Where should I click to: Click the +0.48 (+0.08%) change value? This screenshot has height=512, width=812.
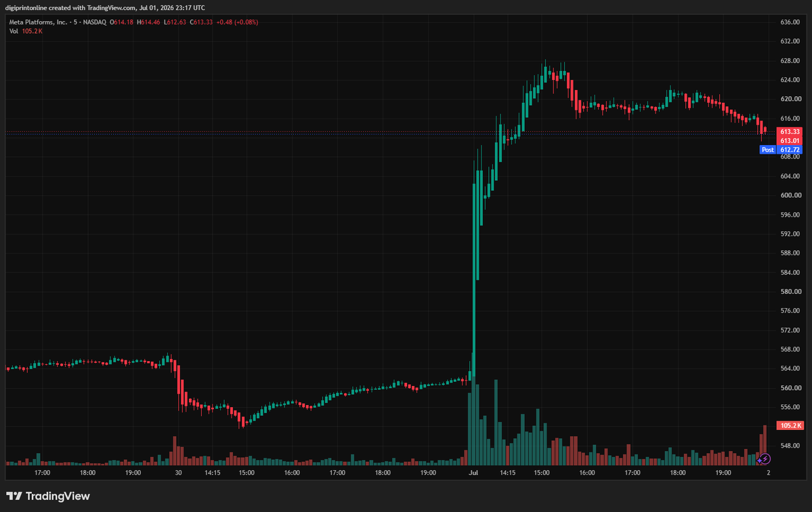[x=237, y=22]
